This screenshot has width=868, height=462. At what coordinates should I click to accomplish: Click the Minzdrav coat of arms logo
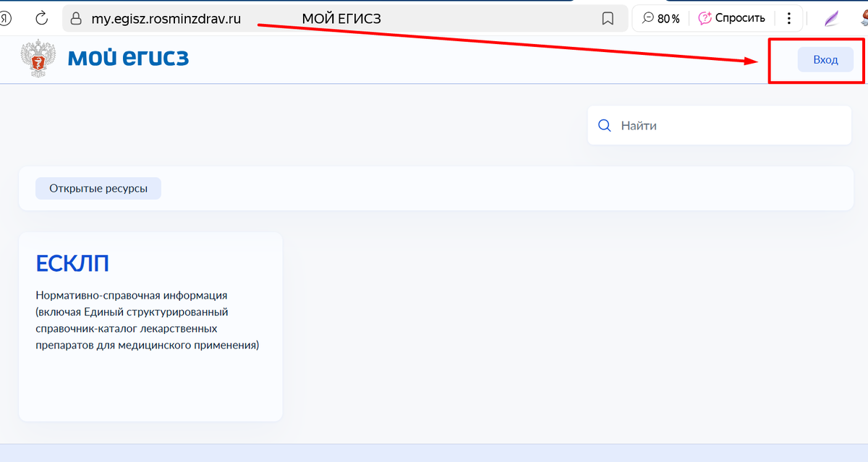(x=38, y=60)
